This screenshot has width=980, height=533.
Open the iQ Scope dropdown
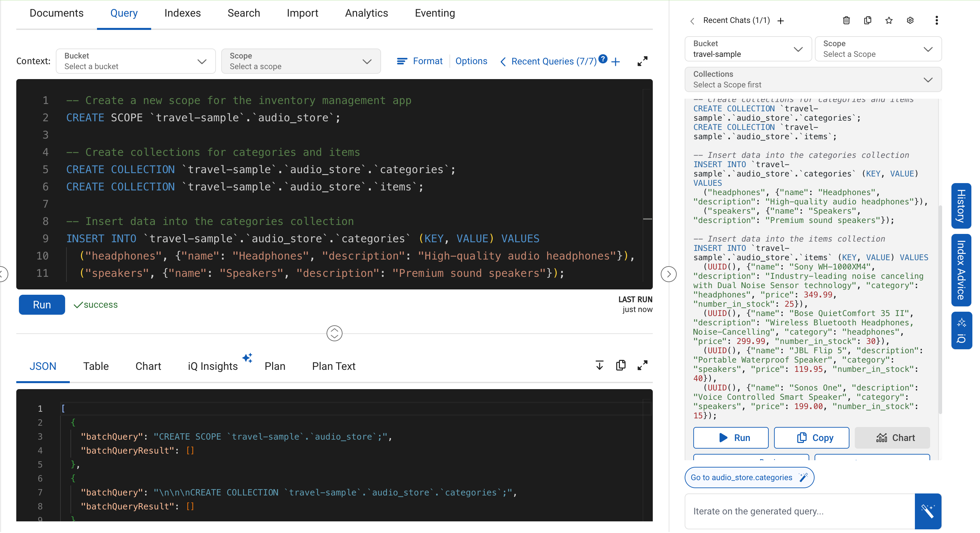coord(878,49)
